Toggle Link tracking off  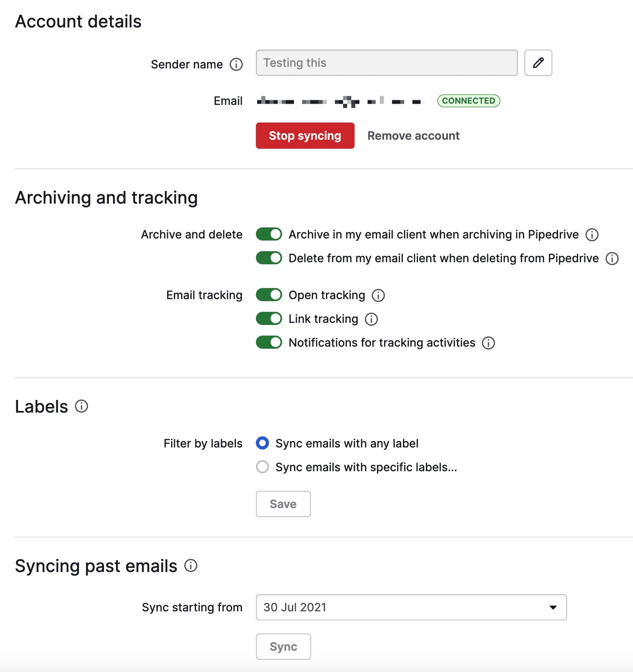269,318
